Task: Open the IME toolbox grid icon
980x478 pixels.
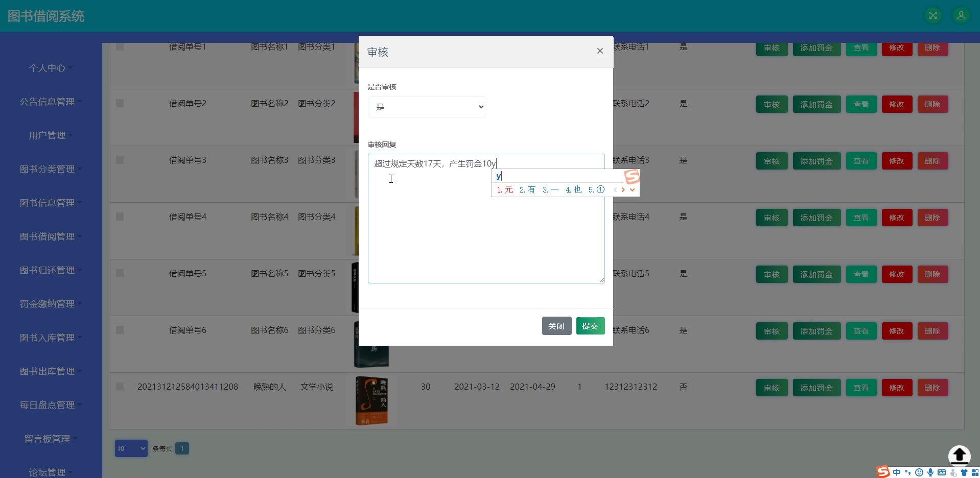Action: click(975, 472)
